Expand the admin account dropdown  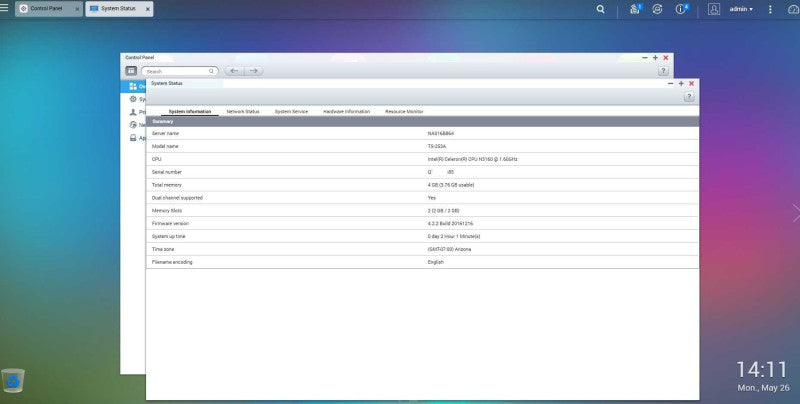pos(741,9)
